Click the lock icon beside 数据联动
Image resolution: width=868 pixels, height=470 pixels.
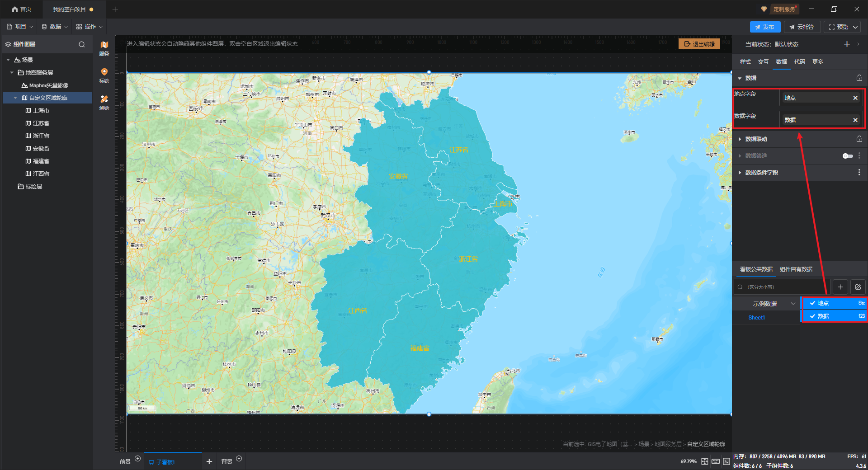[859, 139]
